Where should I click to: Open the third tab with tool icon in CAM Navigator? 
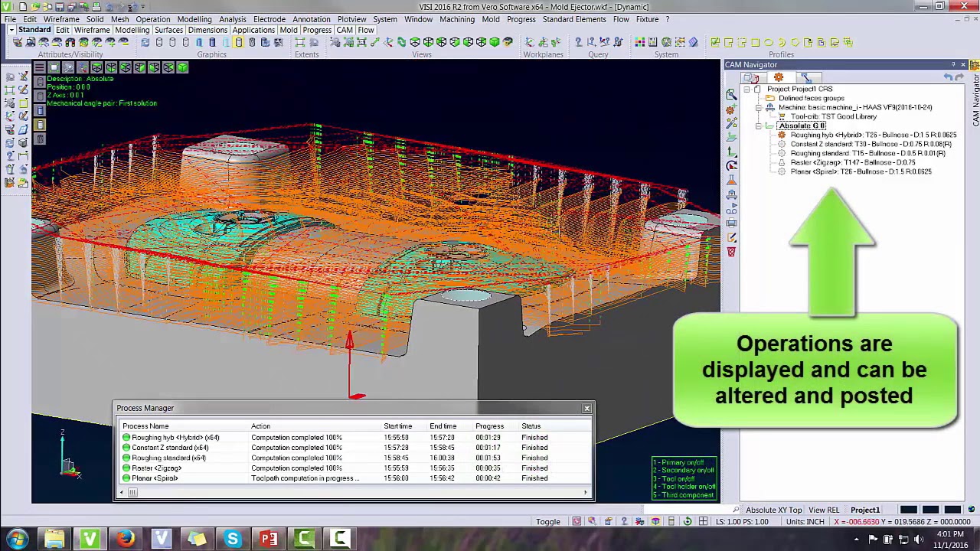click(x=806, y=77)
